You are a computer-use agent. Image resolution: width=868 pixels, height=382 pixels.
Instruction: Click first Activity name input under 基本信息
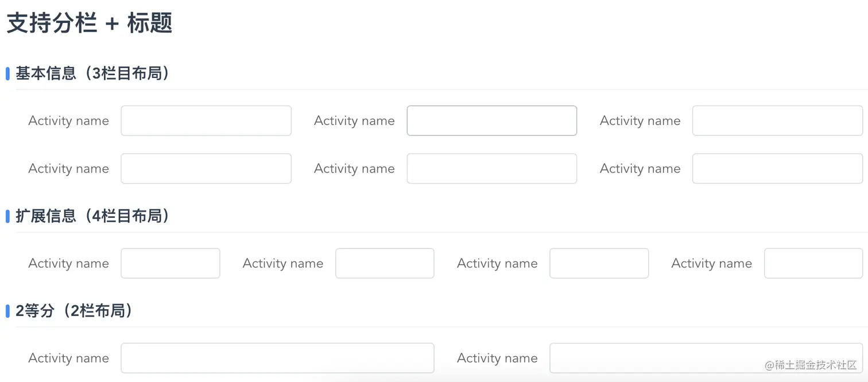point(206,120)
